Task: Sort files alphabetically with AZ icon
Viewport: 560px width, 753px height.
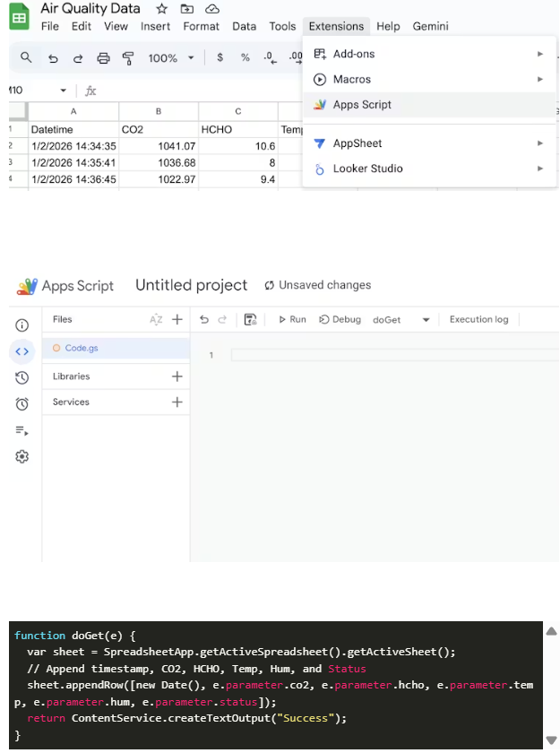Action: pyautogui.click(x=156, y=319)
